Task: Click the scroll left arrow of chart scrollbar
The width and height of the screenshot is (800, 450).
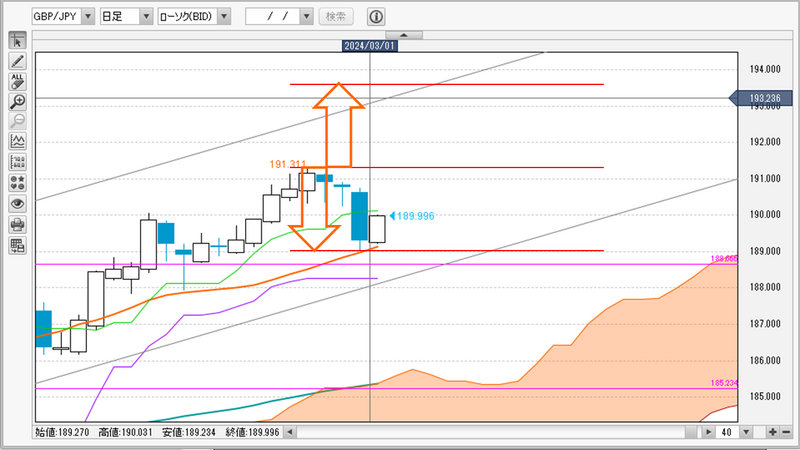Action: (x=290, y=432)
